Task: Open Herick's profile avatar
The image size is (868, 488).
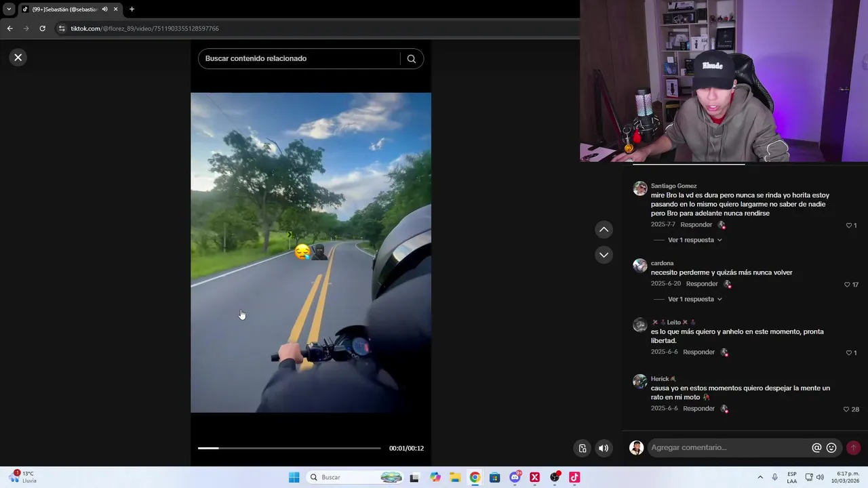Action: click(x=640, y=382)
